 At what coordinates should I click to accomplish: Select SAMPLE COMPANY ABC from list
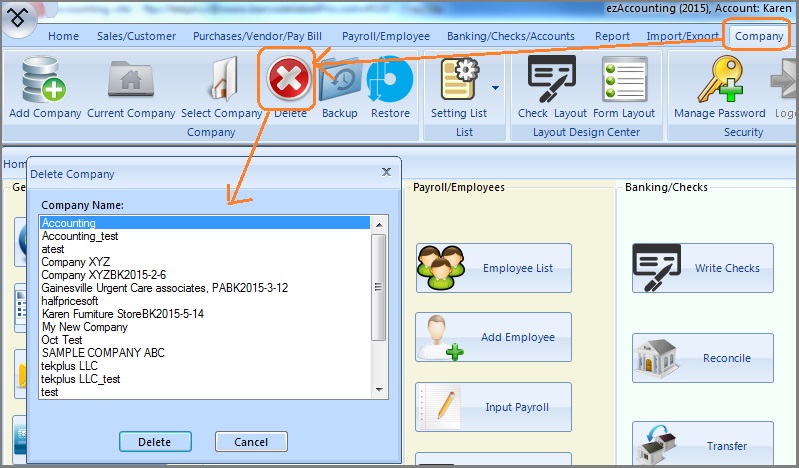click(x=103, y=353)
